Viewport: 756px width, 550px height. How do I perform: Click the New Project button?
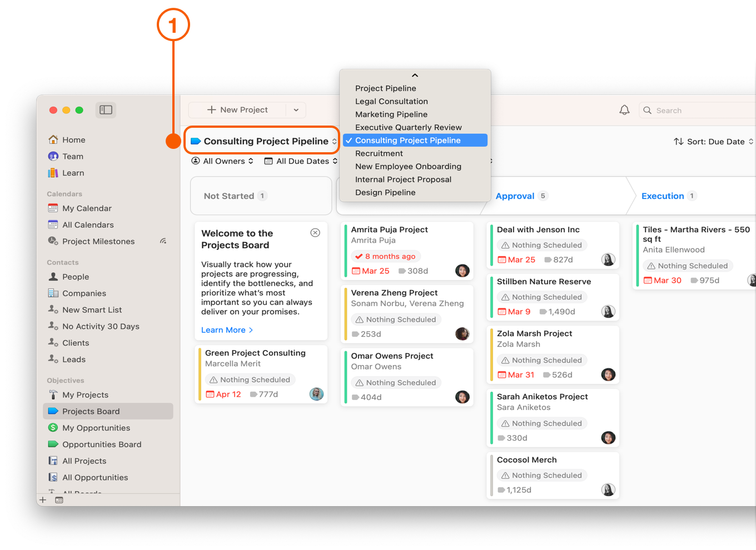click(239, 109)
